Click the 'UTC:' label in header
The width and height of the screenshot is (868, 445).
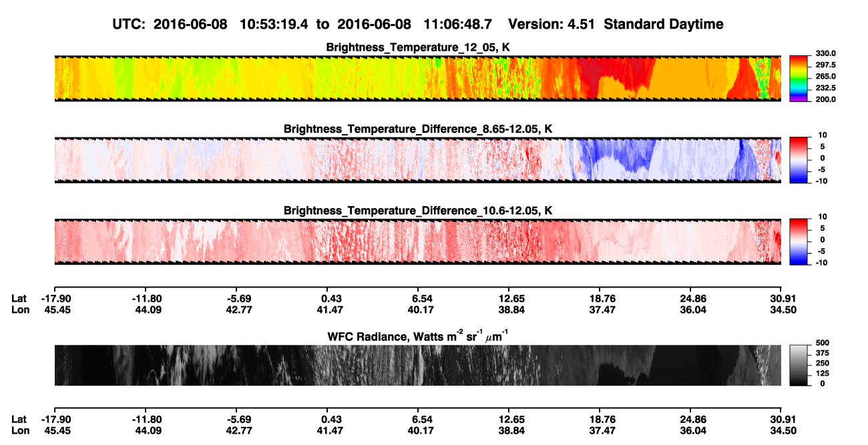pyautogui.click(x=129, y=25)
